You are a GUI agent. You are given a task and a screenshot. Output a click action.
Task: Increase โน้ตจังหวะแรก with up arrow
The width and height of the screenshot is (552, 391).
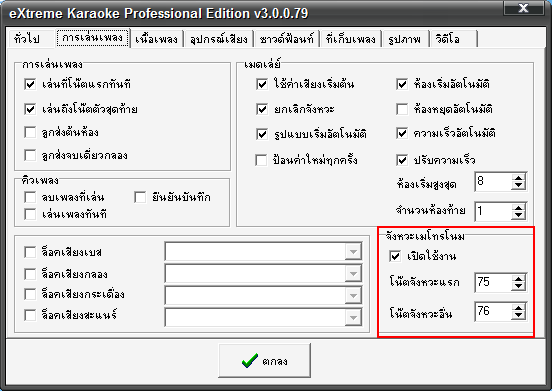518,279
